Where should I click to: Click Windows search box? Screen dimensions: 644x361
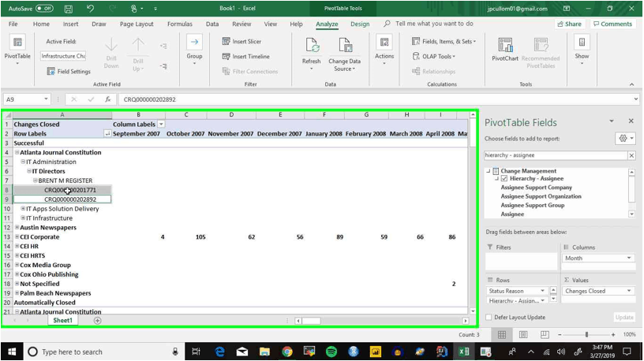pos(103,352)
